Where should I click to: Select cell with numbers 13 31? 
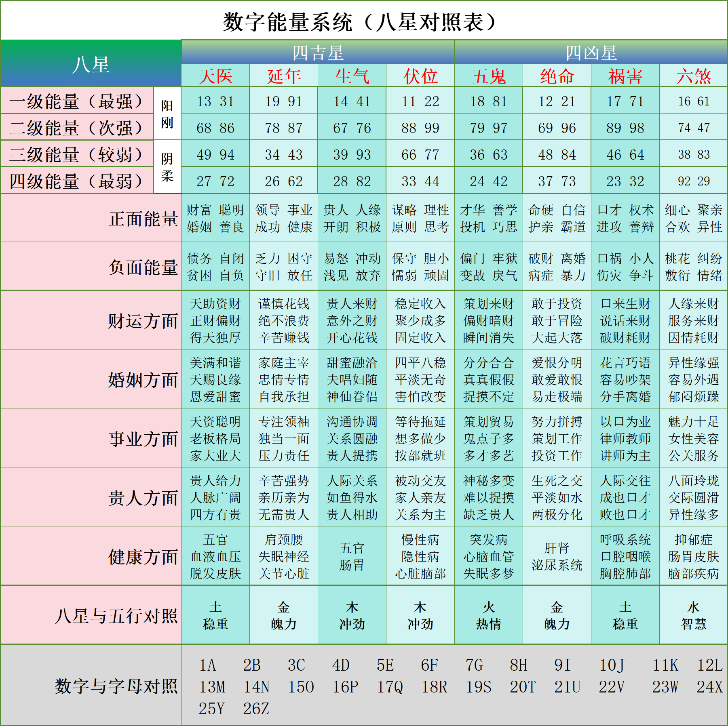point(215,101)
